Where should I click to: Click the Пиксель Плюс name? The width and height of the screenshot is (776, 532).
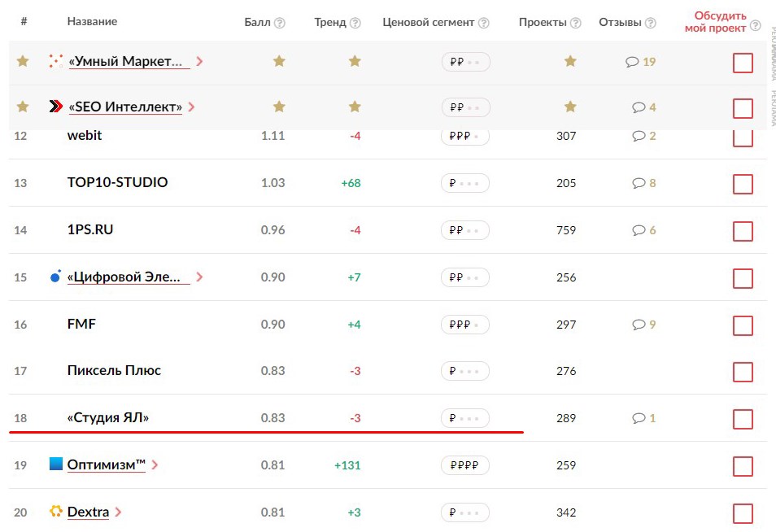(x=114, y=370)
